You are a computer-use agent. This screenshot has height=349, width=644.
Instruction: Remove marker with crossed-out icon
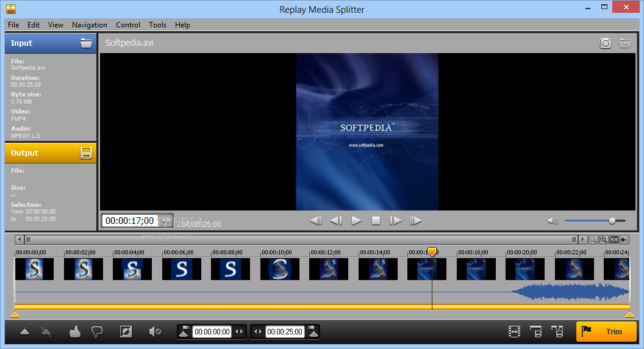(x=46, y=331)
